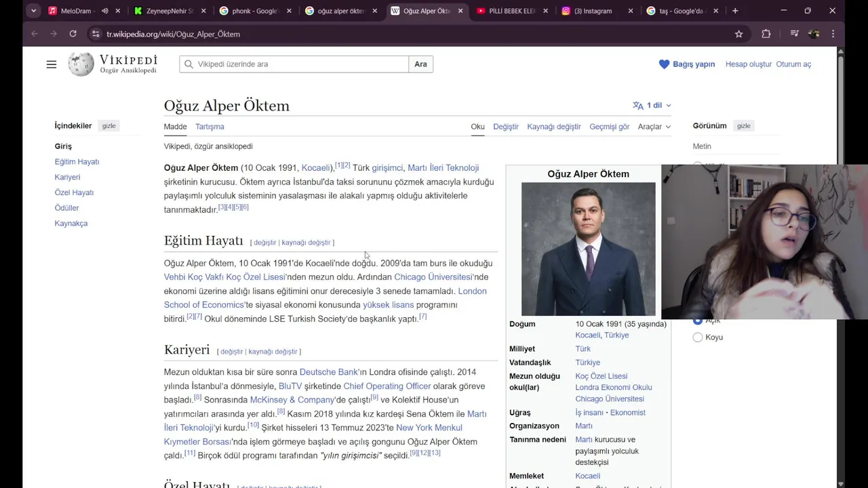Viewport: 868px width, 488px height.
Task: View site information icon in address bar
Action: point(96,34)
